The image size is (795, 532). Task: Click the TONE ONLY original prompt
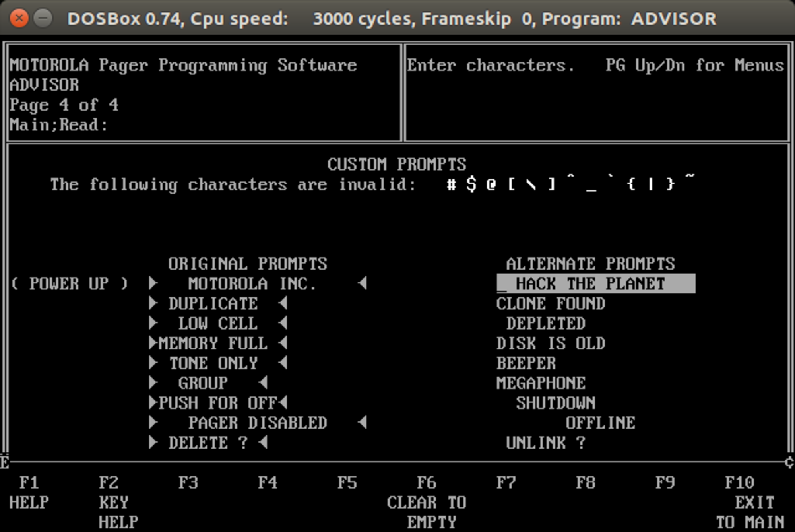pyautogui.click(x=213, y=363)
